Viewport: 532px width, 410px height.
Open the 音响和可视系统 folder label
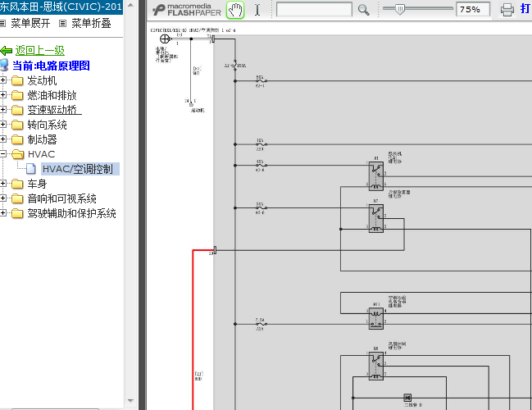click(61, 198)
